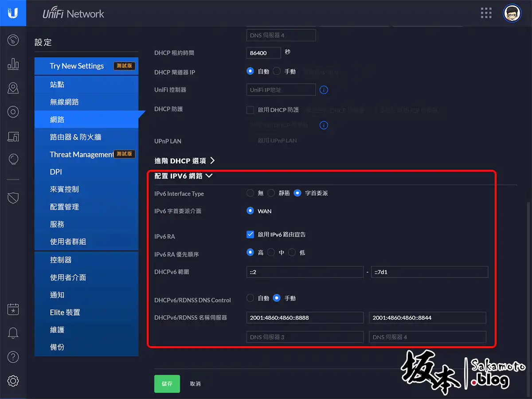This screenshot has width=532, height=399.
Task: Open the Insights lightbulb icon
Action: pyautogui.click(x=13, y=159)
